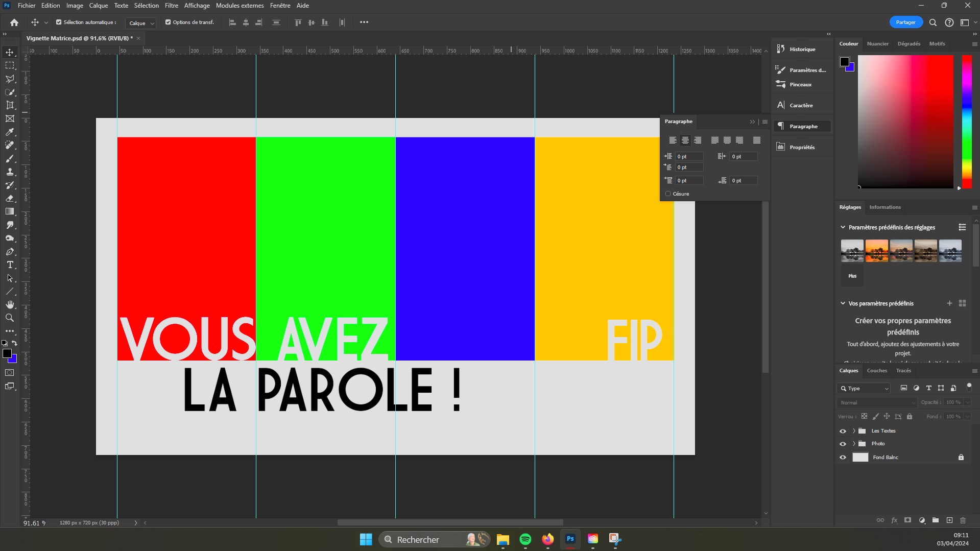This screenshot has width=980, height=551.
Task: Open the Caractère panel
Action: 802,105
